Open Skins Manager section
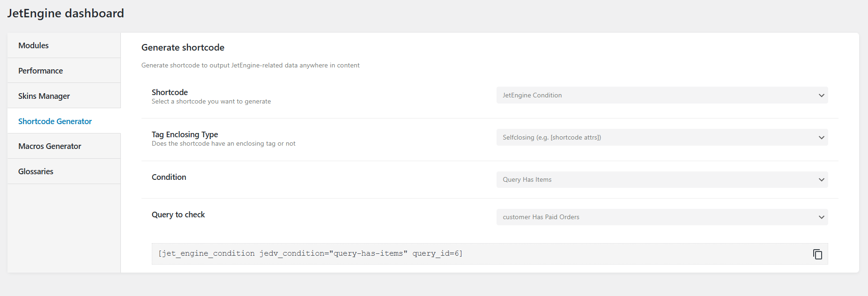The image size is (868, 296). coord(64,96)
